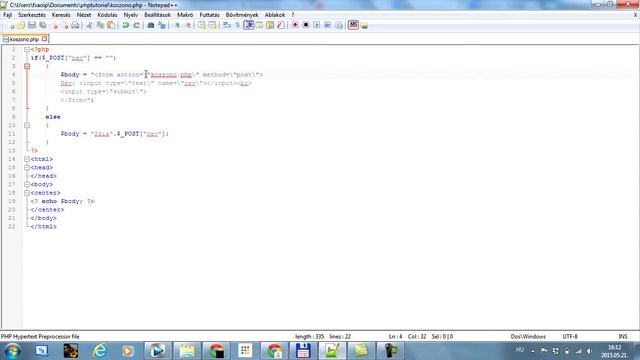Collapse the red fold marker on line 3
This screenshot has height=360, width=640.
pyautogui.click(x=27, y=66)
